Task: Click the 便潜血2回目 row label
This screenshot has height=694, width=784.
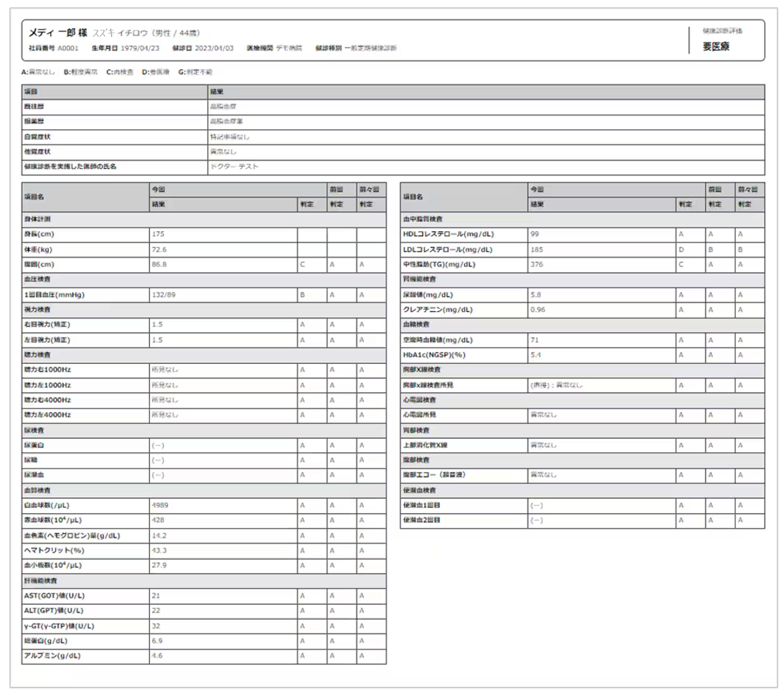Action: tap(422, 520)
